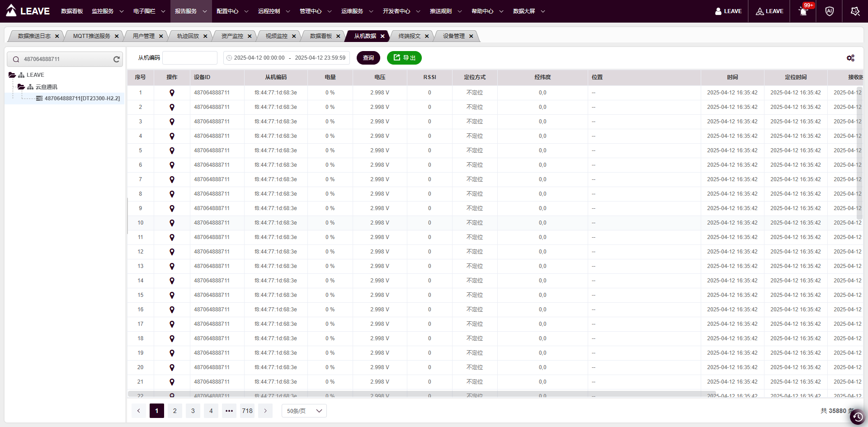Click the history clock icon at bottom right

click(x=857, y=417)
